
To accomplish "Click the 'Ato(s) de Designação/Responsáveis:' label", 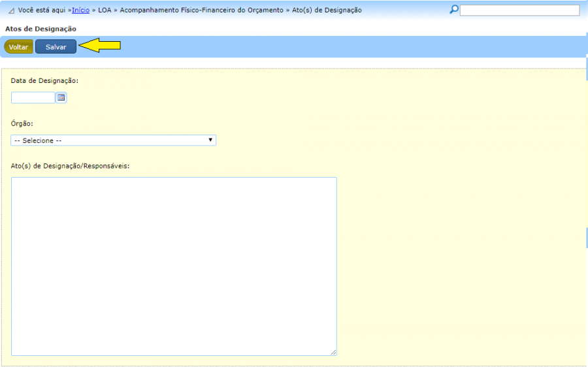I will click(x=70, y=166).
